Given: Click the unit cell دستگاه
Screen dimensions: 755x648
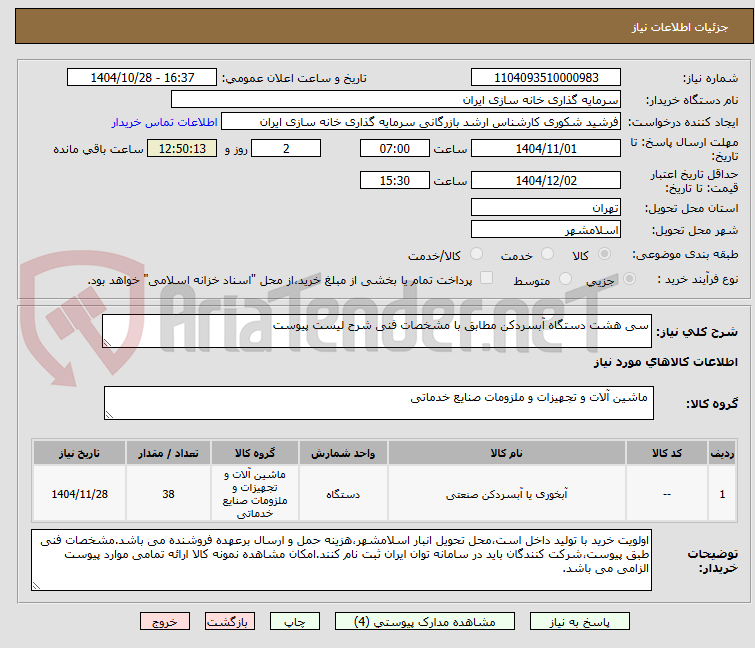Looking at the screenshot, I should pos(343,494).
